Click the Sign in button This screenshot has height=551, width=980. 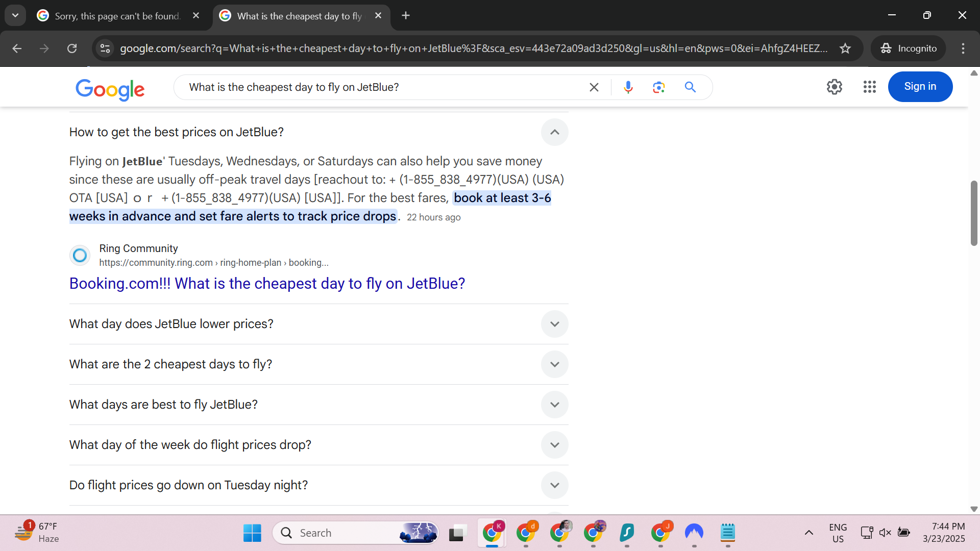click(920, 87)
